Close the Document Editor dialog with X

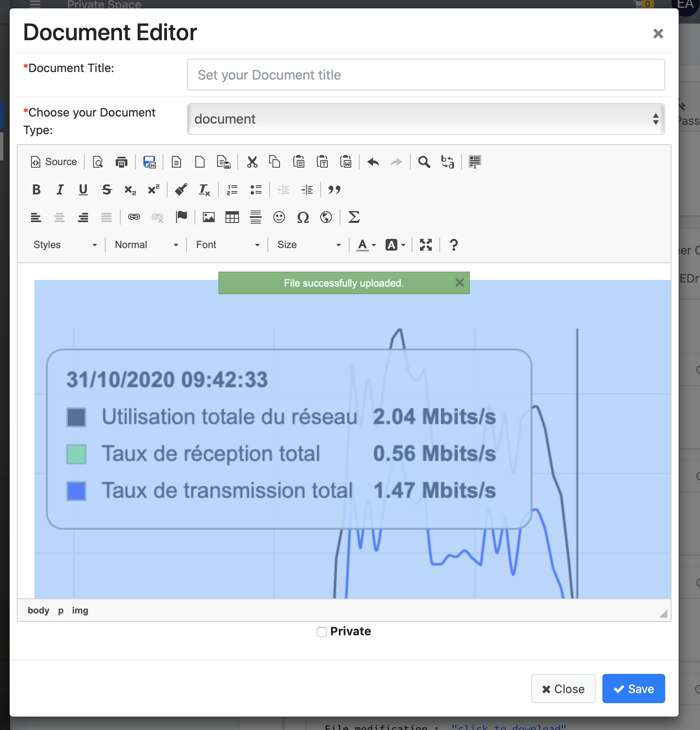[658, 34]
